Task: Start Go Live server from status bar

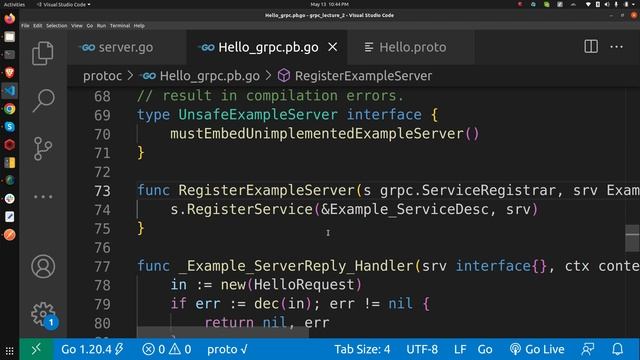Action: point(537,349)
